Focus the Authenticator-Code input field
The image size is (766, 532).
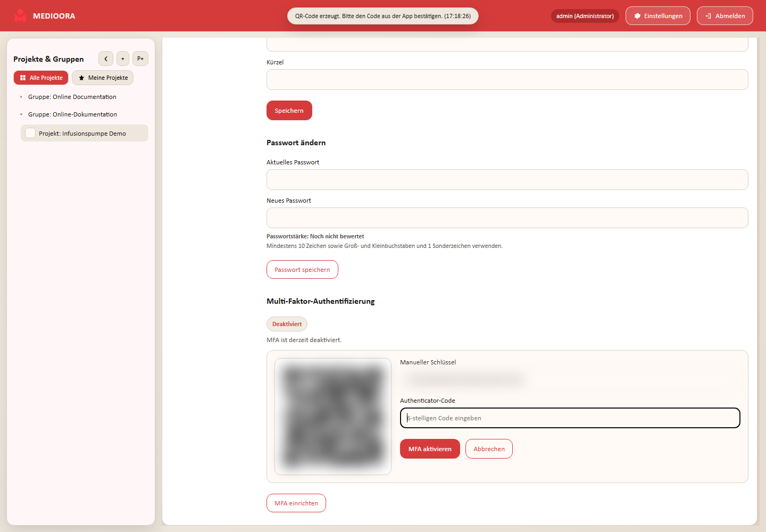pos(570,418)
